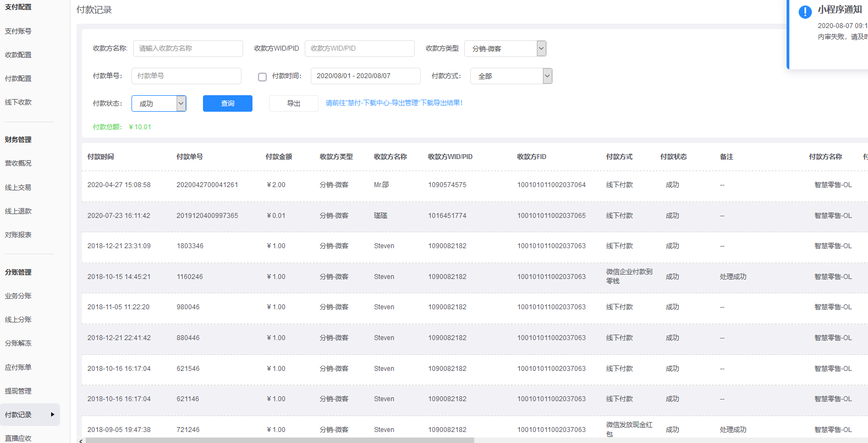Open 提现管理 sidebar item
The height and width of the screenshot is (443, 868).
18,391
